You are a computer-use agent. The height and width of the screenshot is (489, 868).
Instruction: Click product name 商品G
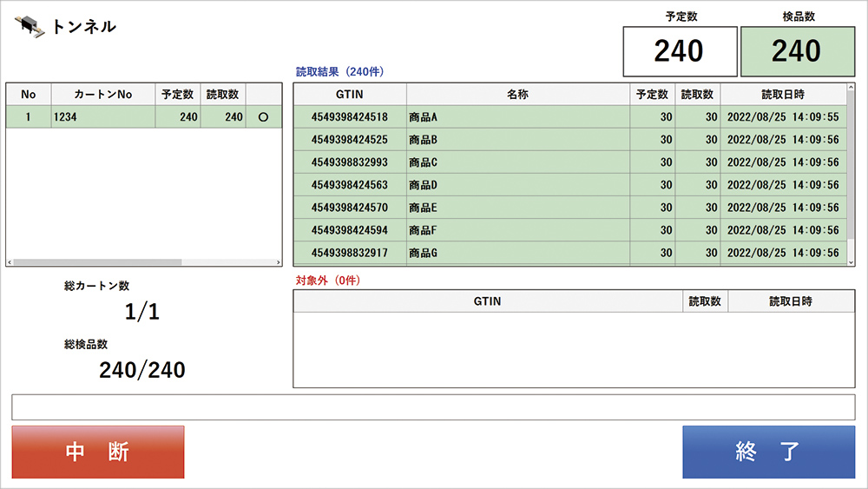tap(424, 253)
